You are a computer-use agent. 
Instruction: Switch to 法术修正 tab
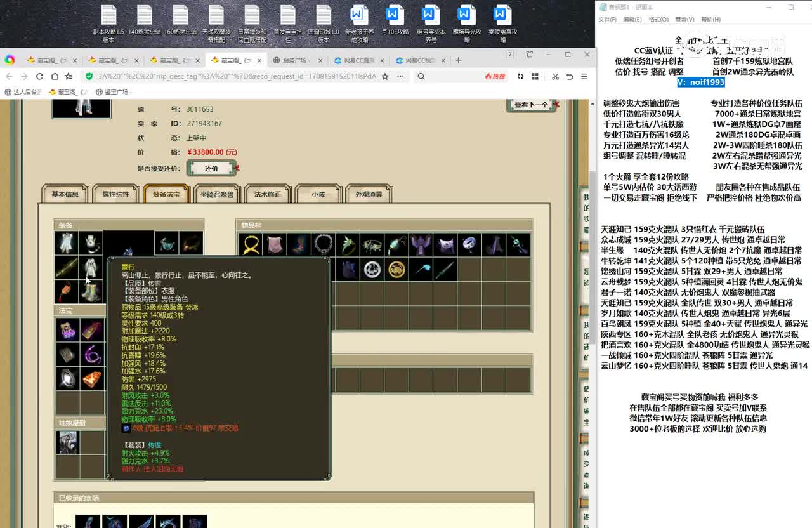pyautogui.click(x=268, y=194)
